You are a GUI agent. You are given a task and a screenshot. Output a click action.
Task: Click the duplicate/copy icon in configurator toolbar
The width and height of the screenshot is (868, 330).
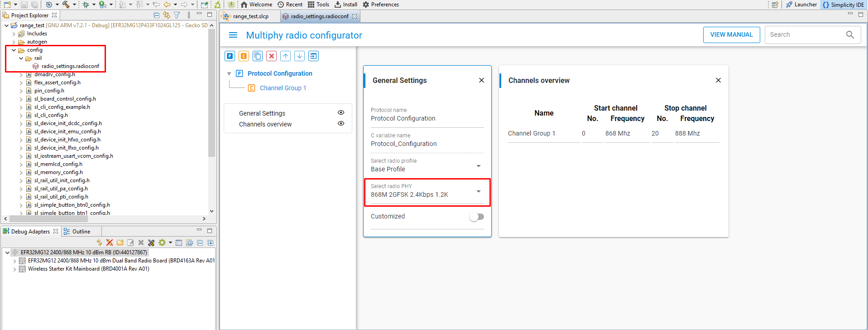(x=258, y=56)
